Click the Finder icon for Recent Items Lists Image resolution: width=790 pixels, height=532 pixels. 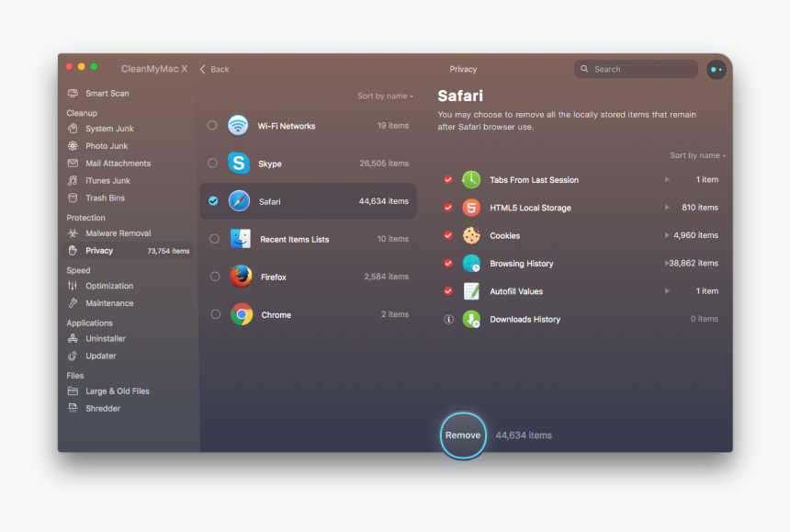(x=241, y=239)
